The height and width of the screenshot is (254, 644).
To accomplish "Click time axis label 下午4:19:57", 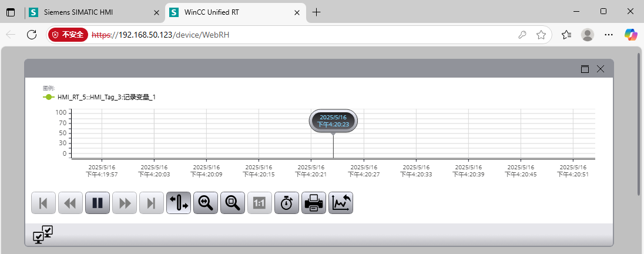I will click(x=102, y=174).
